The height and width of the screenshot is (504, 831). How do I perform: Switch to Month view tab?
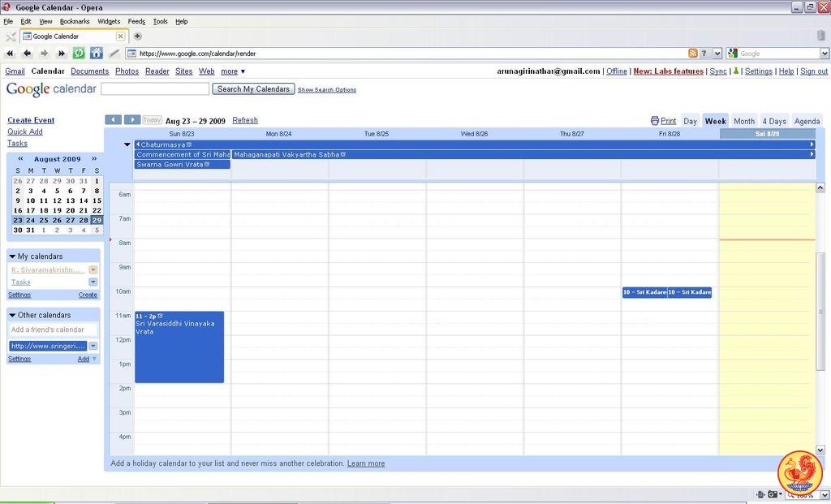(744, 121)
